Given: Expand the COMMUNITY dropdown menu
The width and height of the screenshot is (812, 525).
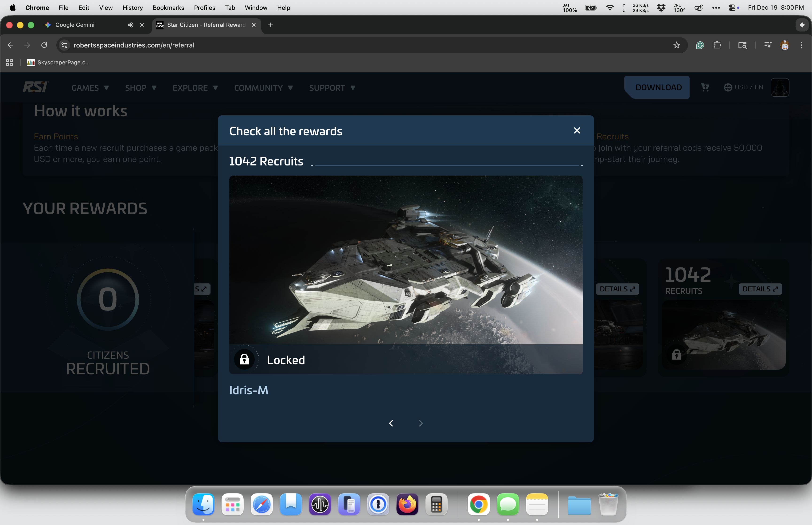Looking at the screenshot, I should pos(263,88).
